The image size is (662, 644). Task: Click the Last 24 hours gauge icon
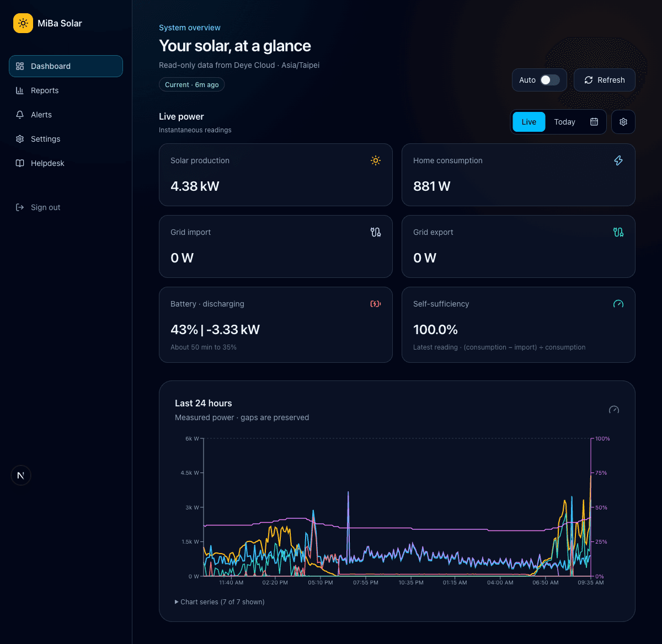(x=614, y=410)
